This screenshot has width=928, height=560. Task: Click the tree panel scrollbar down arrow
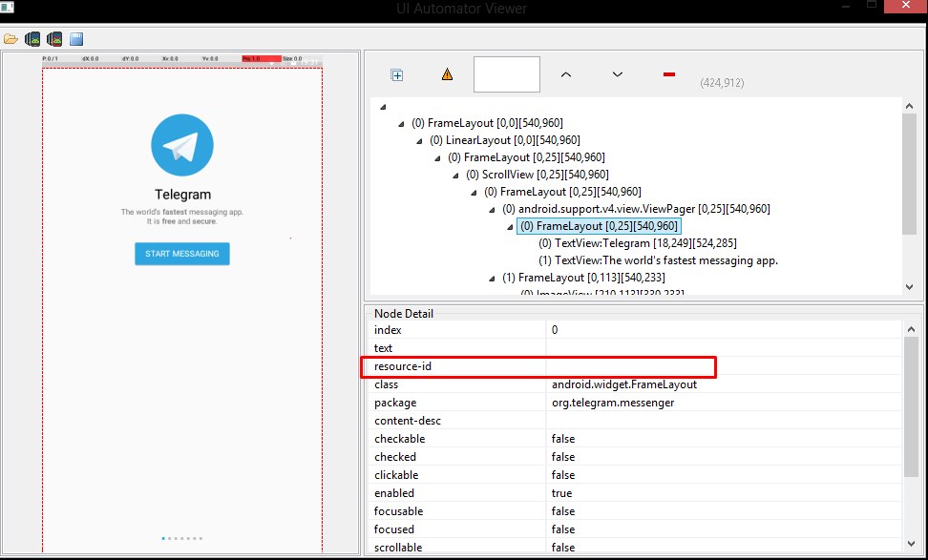910,287
